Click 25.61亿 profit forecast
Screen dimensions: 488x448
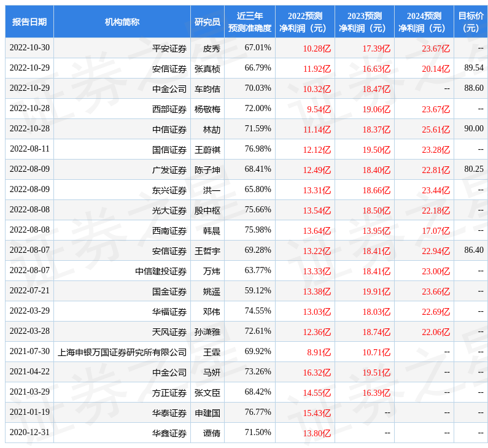click(x=436, y=129)
